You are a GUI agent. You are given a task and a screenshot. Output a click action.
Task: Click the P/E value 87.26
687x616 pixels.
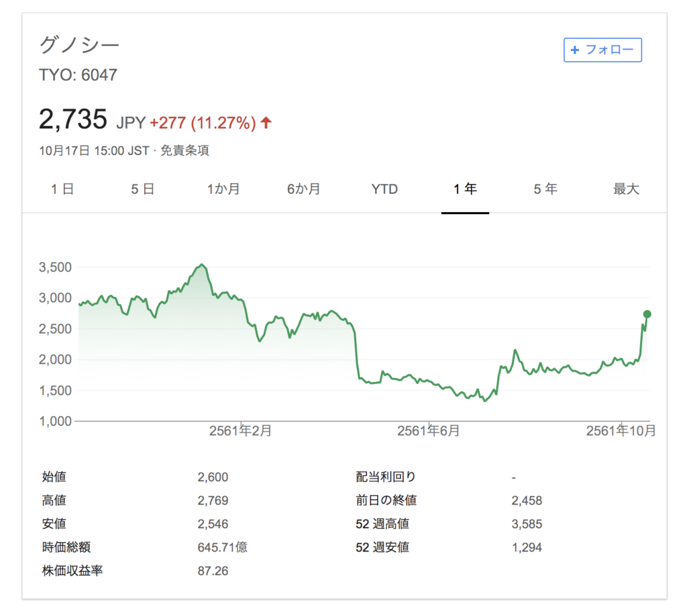[213, 571]
